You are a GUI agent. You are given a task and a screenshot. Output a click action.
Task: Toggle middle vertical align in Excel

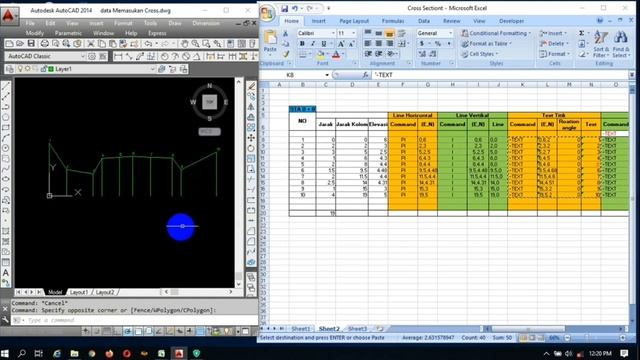(378, 33)
